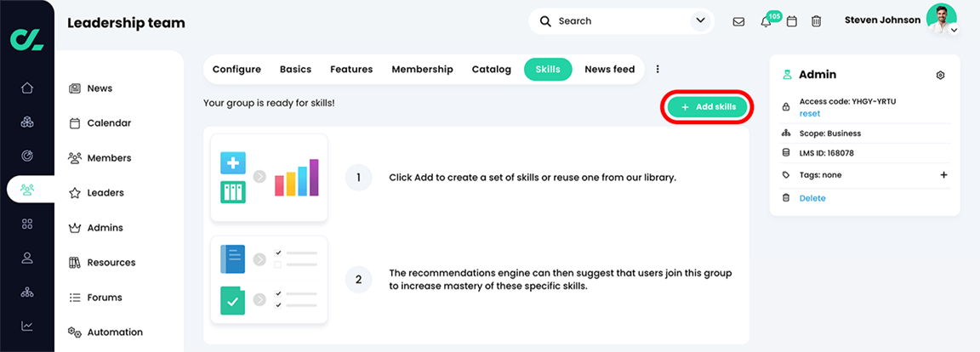Switch to the Configure tab

click(x=236, y=69)
